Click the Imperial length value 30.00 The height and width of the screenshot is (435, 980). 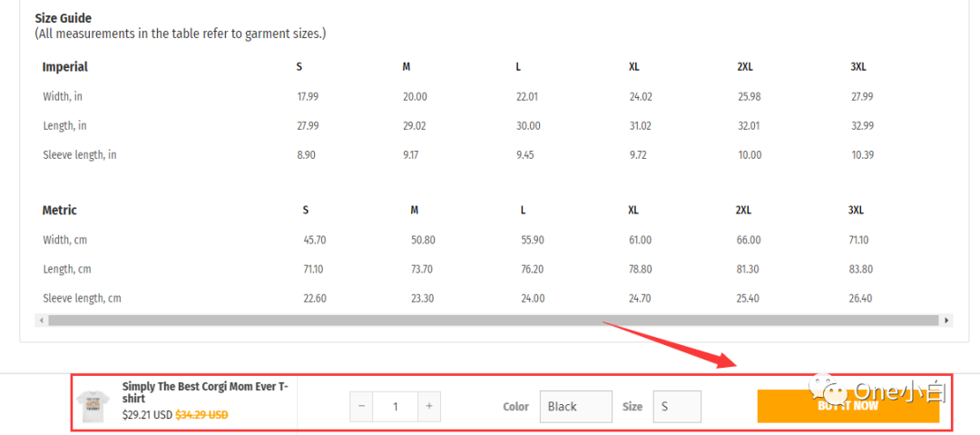pyautogui.click(x=528, y=126)
